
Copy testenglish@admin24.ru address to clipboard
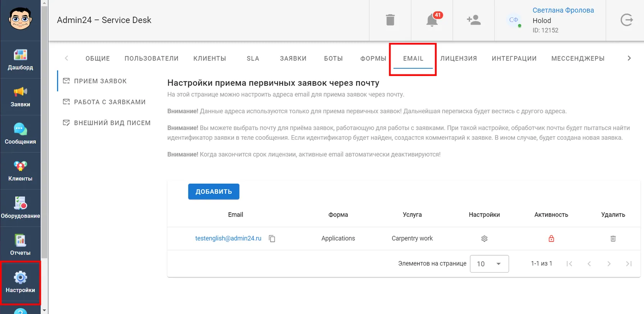tap(272, 238)
